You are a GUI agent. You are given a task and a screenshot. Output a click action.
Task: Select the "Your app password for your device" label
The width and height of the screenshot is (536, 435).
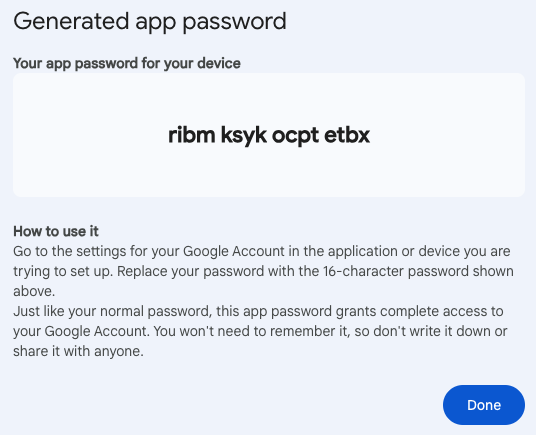(x=127, y=64)
